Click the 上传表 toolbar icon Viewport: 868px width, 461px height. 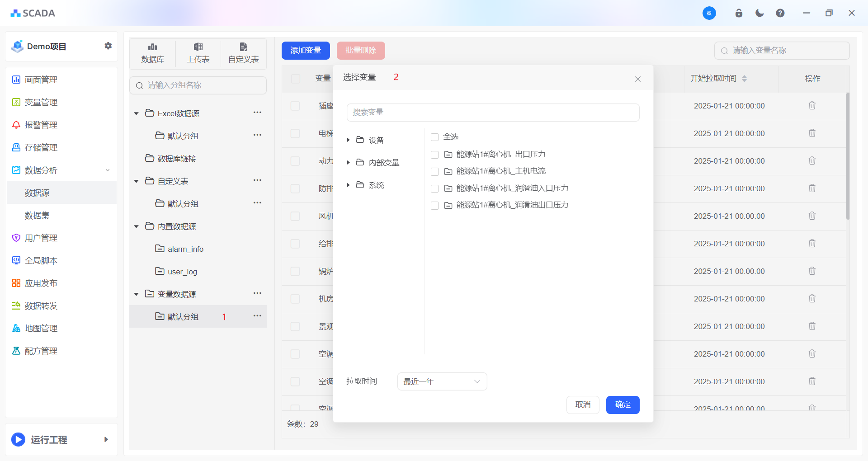click(x=198, y=53)
